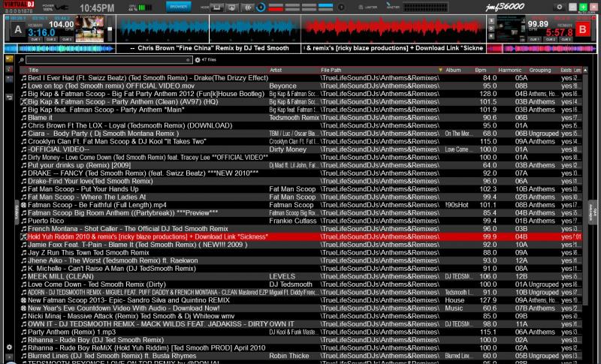
Task: Open the second sidebar list icon
Action: pos(9,69)
